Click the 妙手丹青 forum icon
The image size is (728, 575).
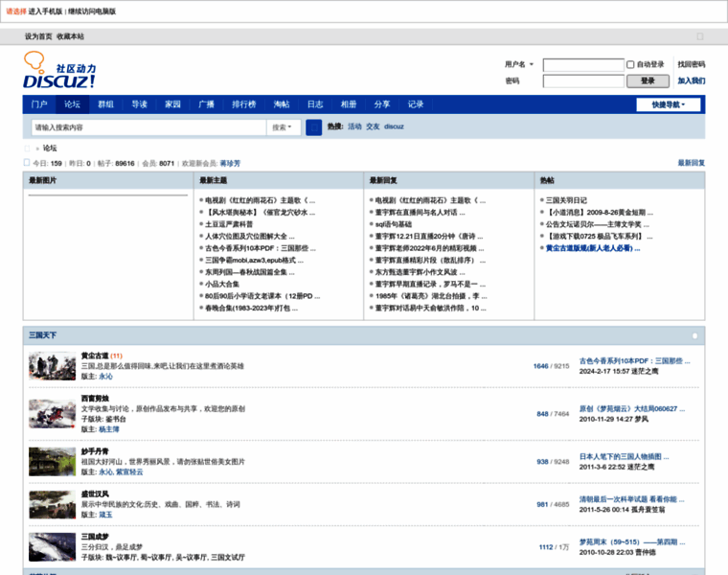point(52,461)
